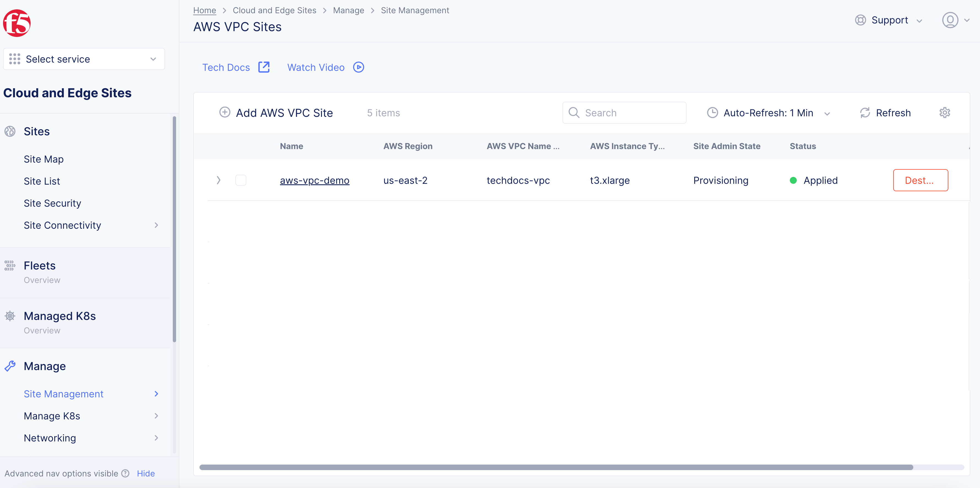Expand the user account dropdown arrow

tap(967, 21)
